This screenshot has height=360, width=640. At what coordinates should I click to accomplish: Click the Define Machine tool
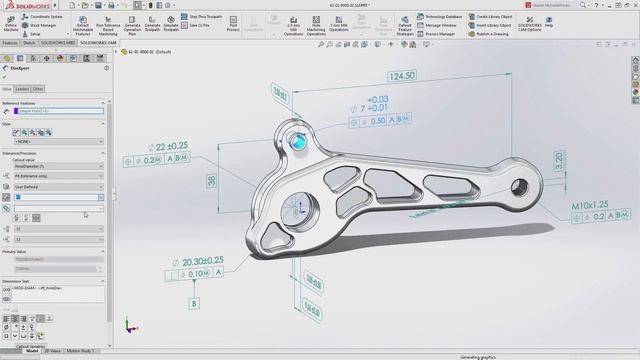[x=11, y=24]
